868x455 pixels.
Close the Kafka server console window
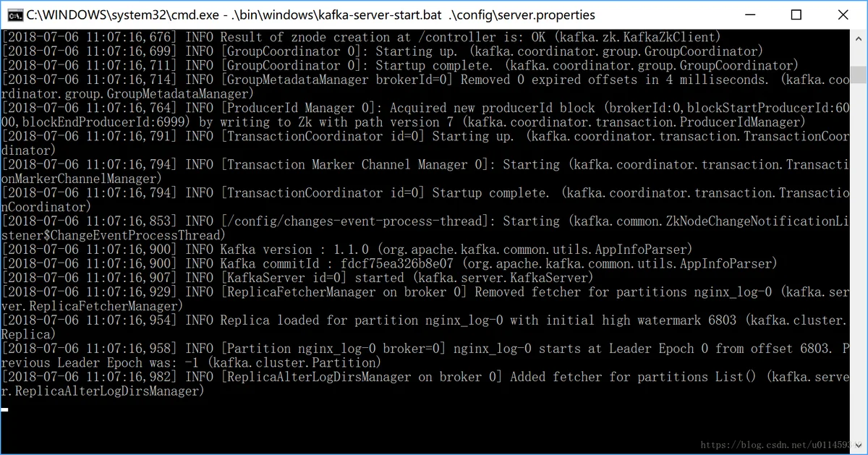(x=842, y=14)
